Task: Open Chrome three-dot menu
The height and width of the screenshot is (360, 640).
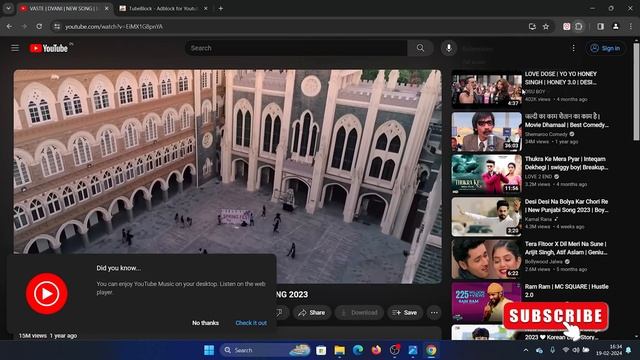Action: coord(631,27)
